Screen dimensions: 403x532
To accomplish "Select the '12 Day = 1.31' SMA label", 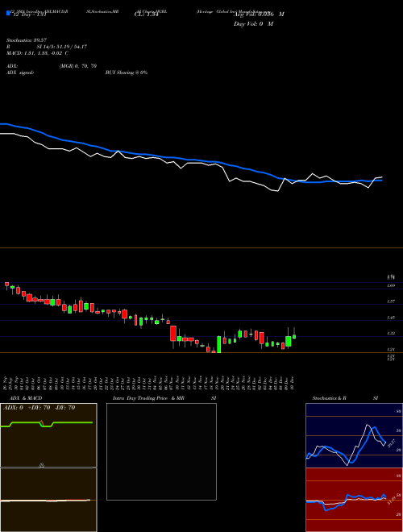I will point(29,15).
